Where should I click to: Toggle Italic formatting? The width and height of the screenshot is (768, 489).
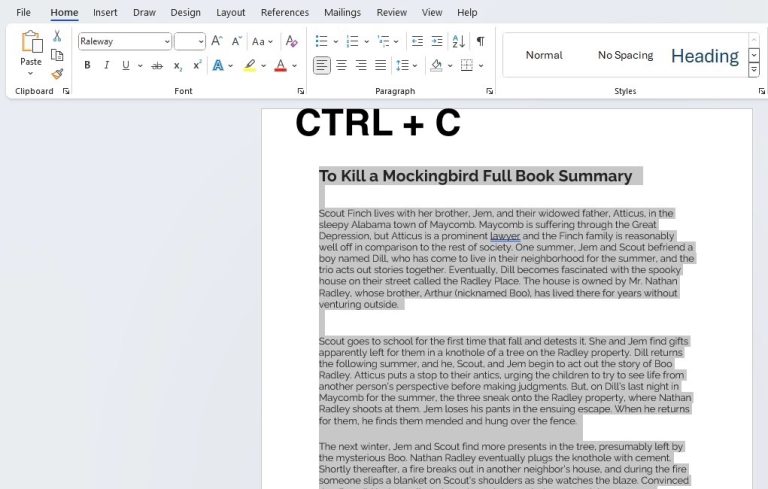[x=106, y=65]
